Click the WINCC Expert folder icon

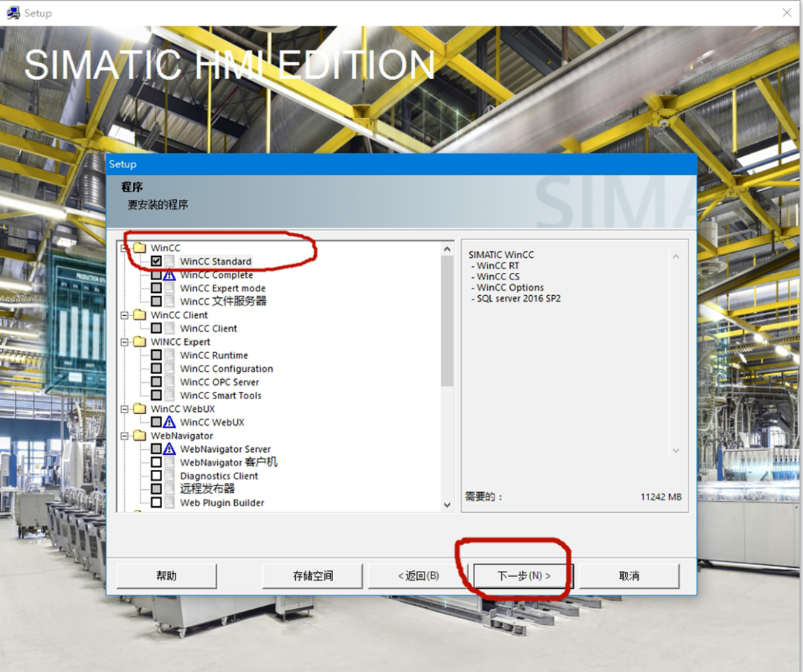(139, 342)
